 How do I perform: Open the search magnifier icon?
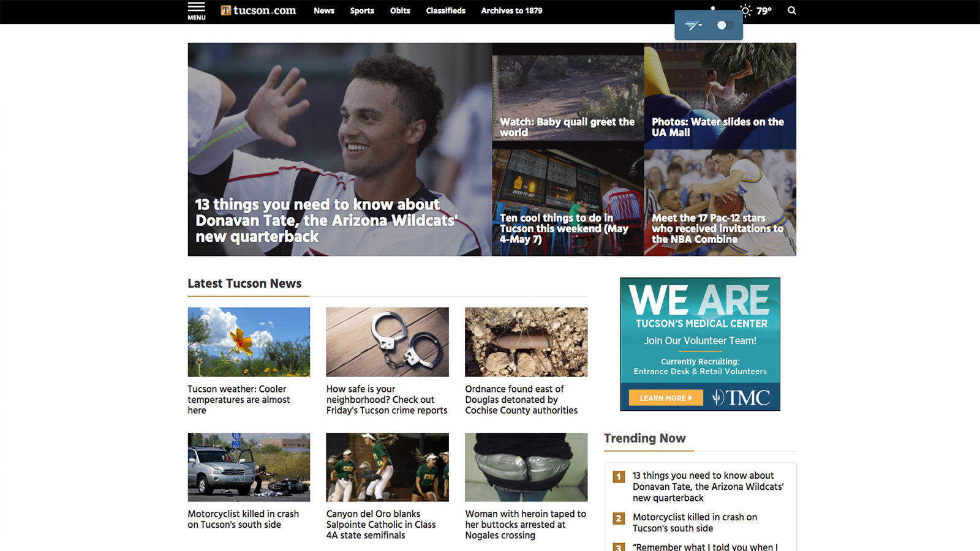[x=791, y=10]
